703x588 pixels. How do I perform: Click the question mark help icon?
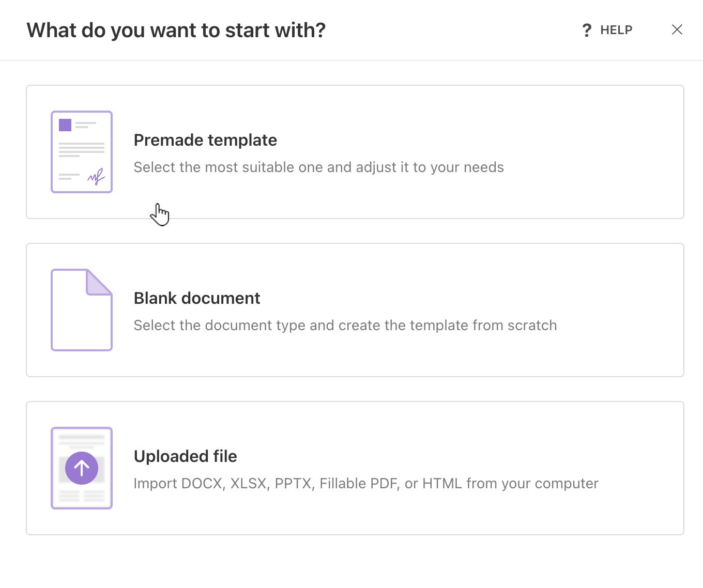(x=586, y=29)
